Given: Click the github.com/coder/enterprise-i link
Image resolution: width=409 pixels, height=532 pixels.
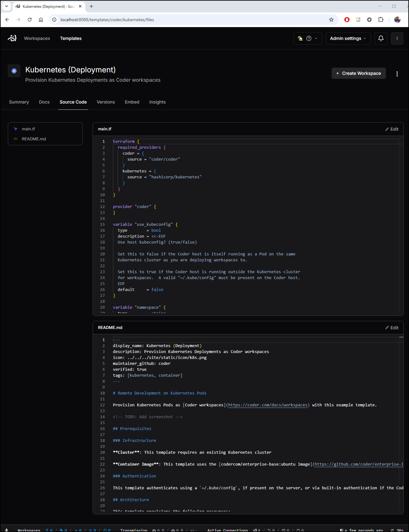Looking at the screenshot, I should point(359,464).
